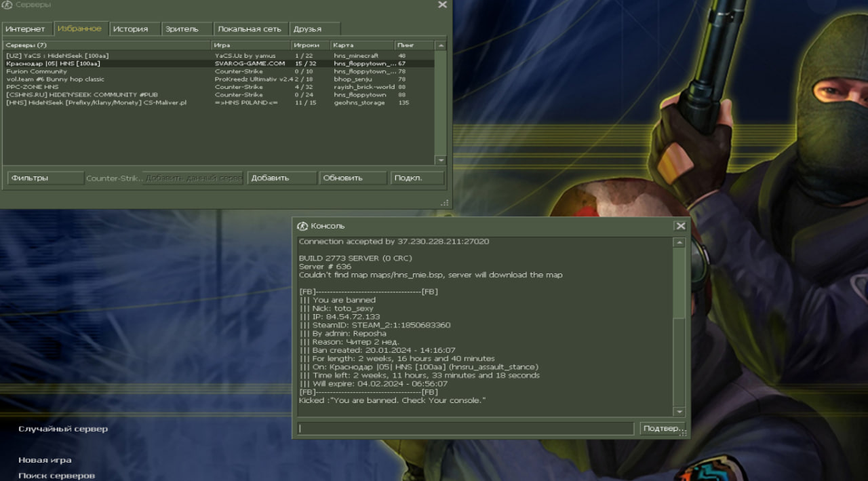Viewport: 868px width, 481px height.
Task: Click Случайный сервер in the main menu
Action: (62, 429)
